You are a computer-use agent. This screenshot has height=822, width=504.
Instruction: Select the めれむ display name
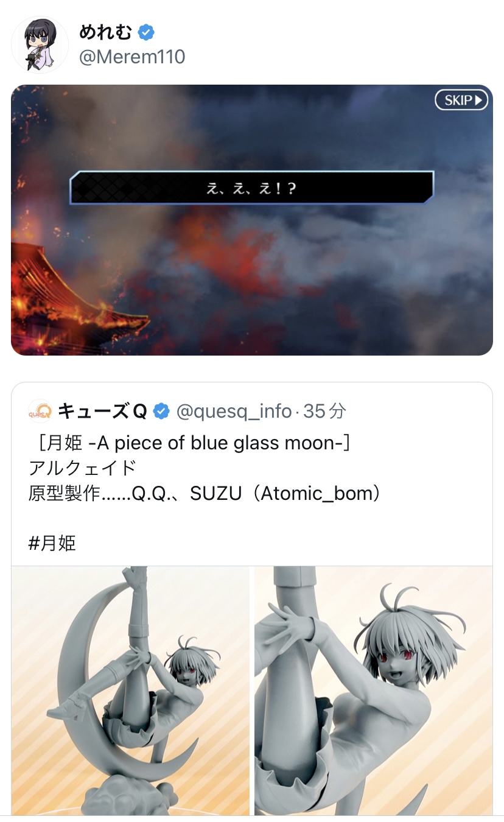pos(105,32)
